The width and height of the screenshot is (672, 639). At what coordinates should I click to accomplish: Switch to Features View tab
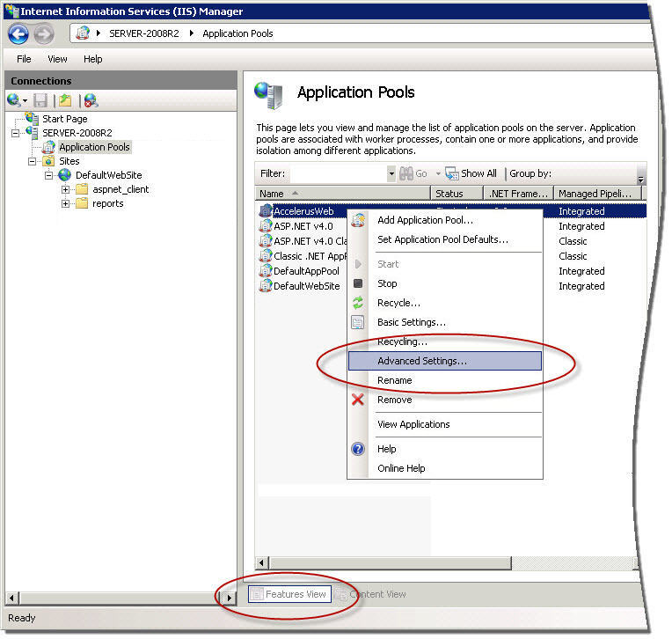289,594
